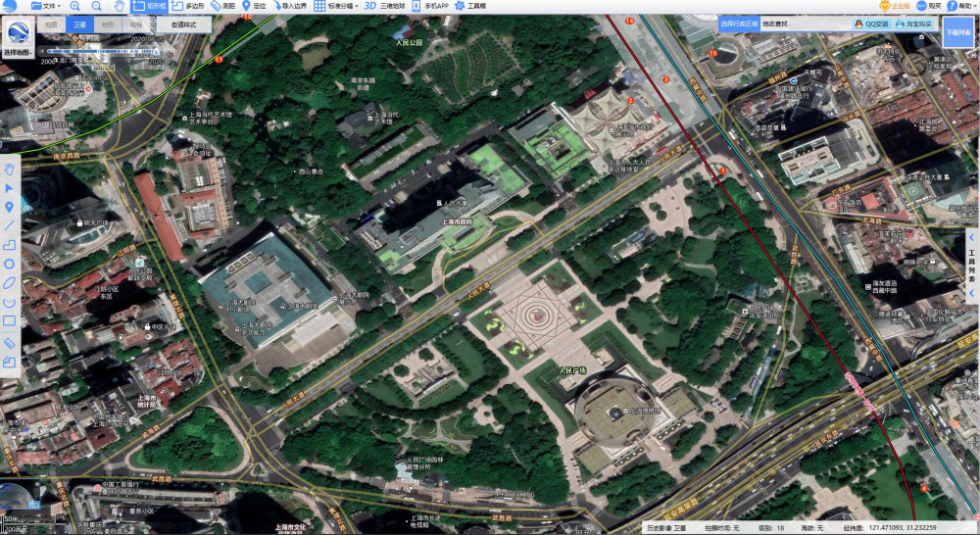
Task: Select the arrow pointer tool in left sidebar
Action: pos(10,188)
